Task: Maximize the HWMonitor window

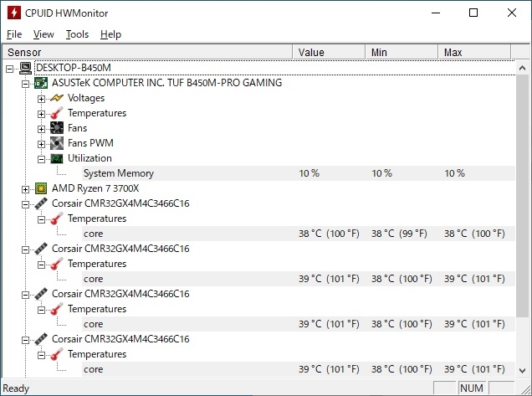Action: click(473, 13)
